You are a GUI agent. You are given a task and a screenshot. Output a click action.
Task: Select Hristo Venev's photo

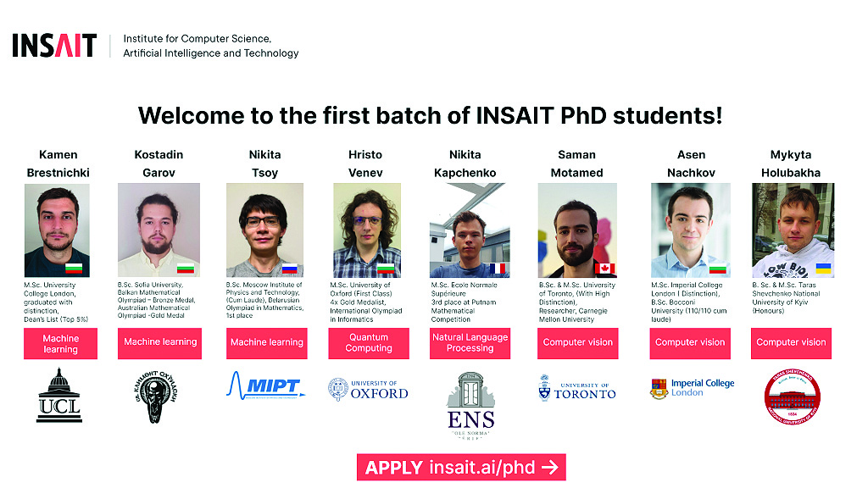366,230
